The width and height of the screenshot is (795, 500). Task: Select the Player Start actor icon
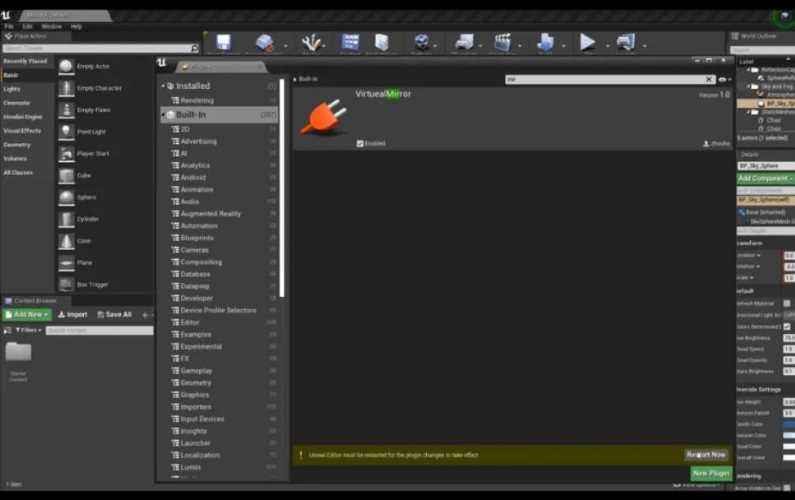pos(66,154)
